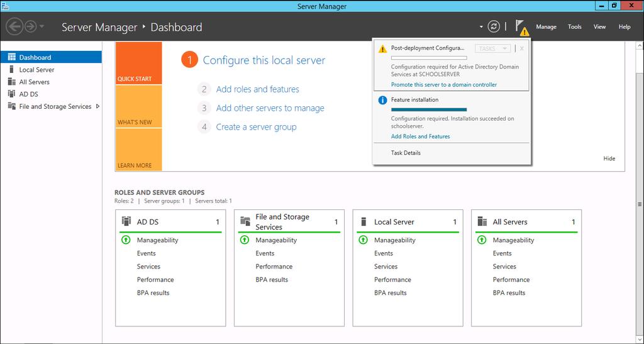Click Dashboard icon in sidebar

point(11,57)
